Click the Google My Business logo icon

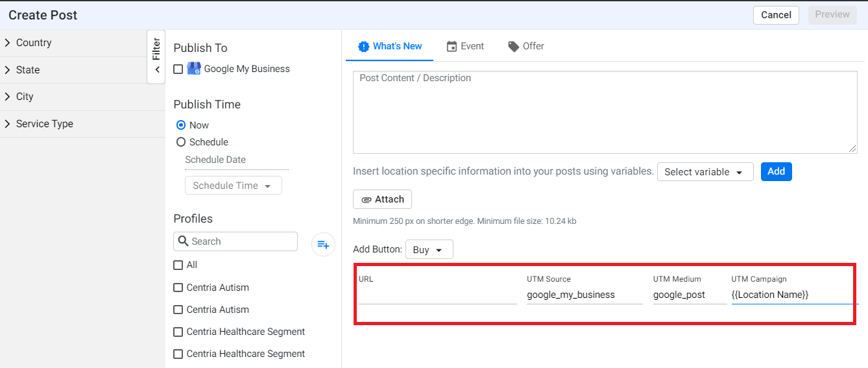coord(194,69)
